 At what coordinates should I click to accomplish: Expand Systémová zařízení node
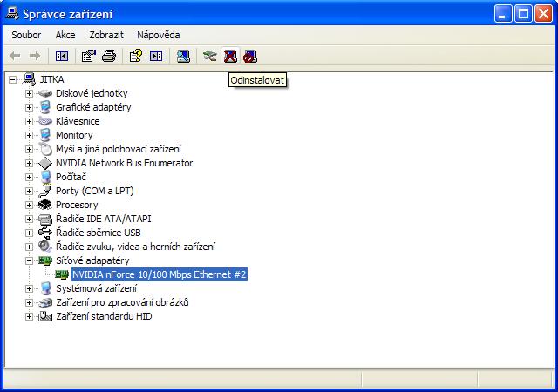point(29,288)
